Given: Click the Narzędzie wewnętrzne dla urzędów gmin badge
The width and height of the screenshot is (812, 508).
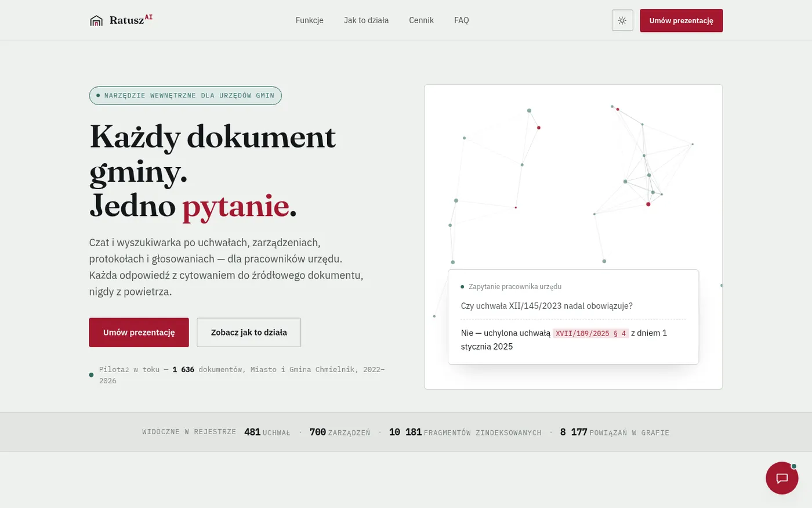Looking at the screenshot, I should click(186, 96).
